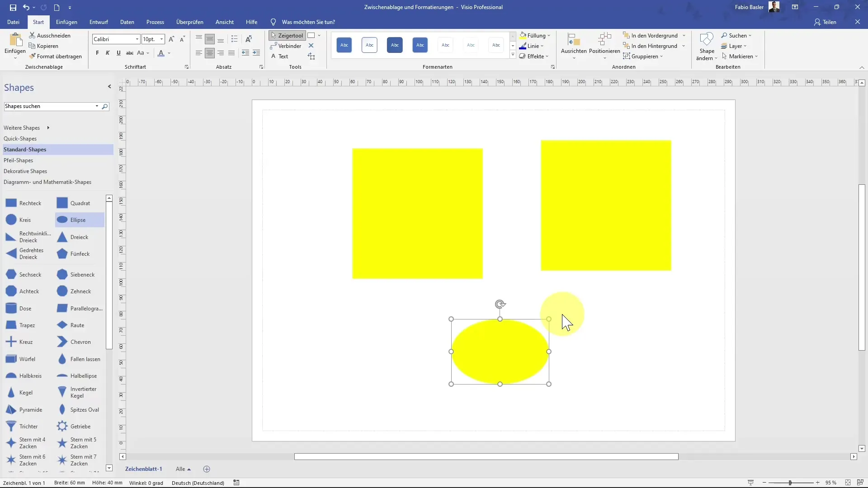
Task: Click the bullet list icon
Action: coord(234,39)
